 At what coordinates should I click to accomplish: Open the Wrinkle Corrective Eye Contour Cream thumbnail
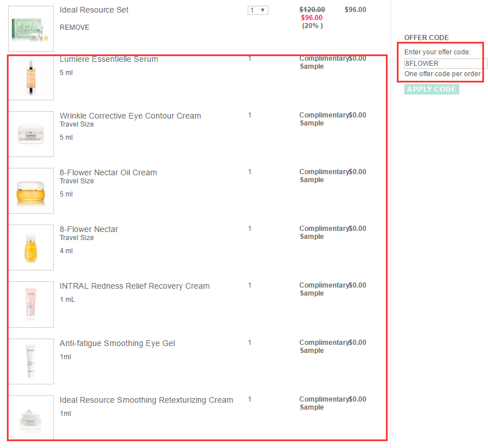[31, 134]
